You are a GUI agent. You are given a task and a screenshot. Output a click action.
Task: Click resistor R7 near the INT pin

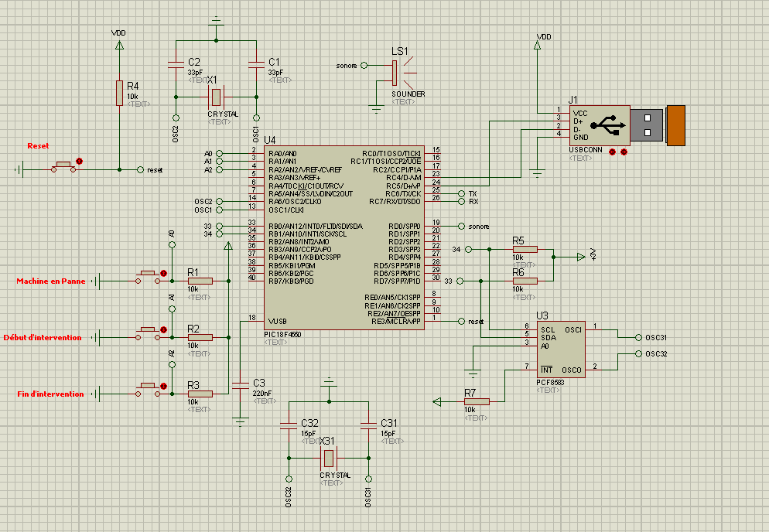pyautogui.click(x=477, y=401)
